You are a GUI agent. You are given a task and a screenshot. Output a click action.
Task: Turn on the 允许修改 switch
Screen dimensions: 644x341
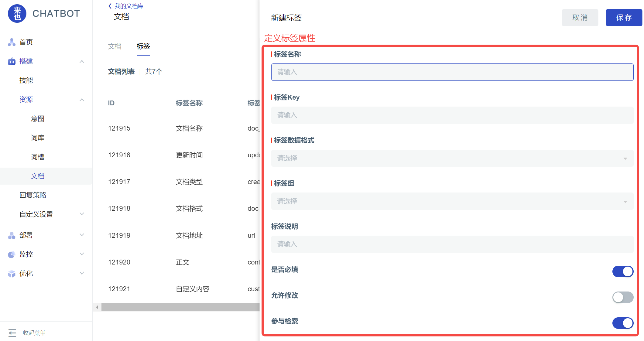coord(623,297)
